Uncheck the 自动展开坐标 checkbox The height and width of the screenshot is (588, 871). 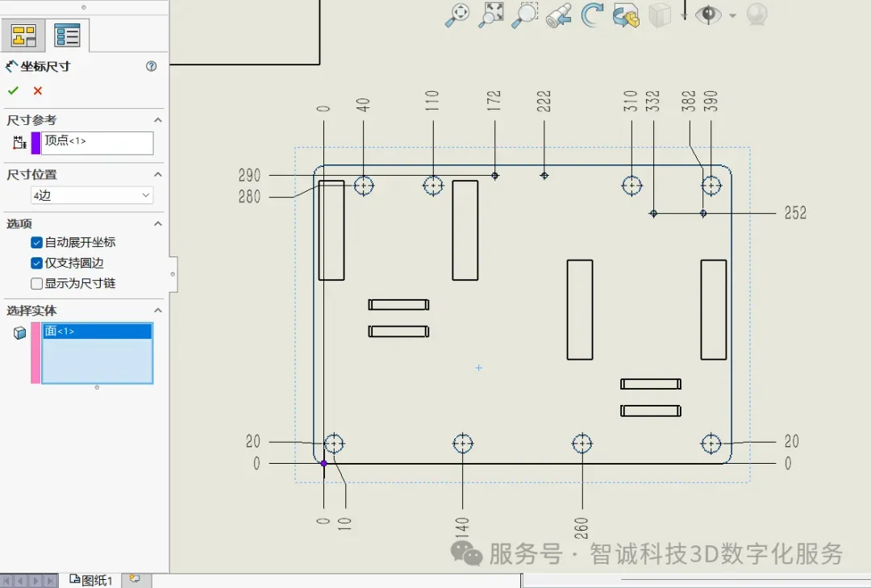coord(36,242)
